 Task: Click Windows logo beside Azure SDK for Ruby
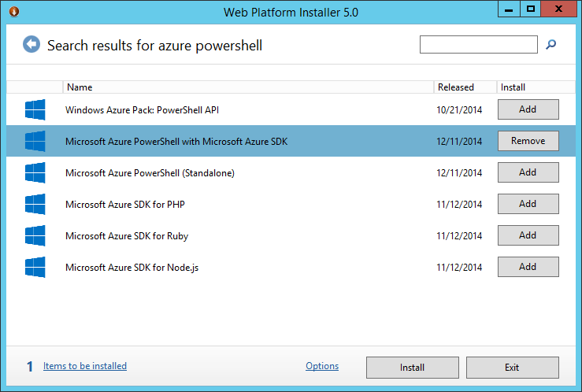35,235
